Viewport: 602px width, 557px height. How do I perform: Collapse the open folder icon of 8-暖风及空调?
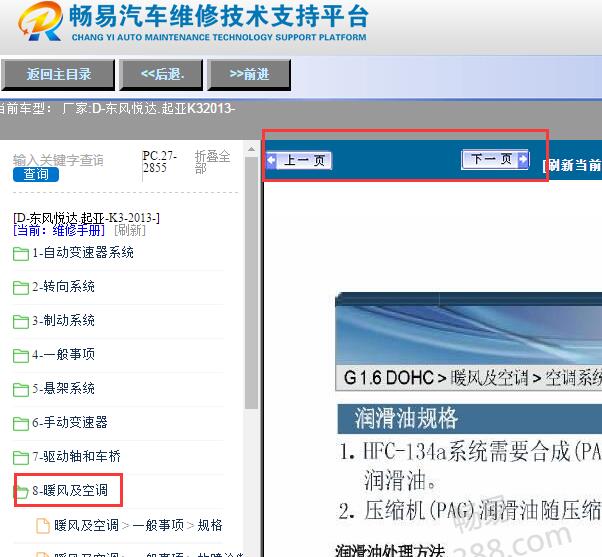click(x=22, y=491)
